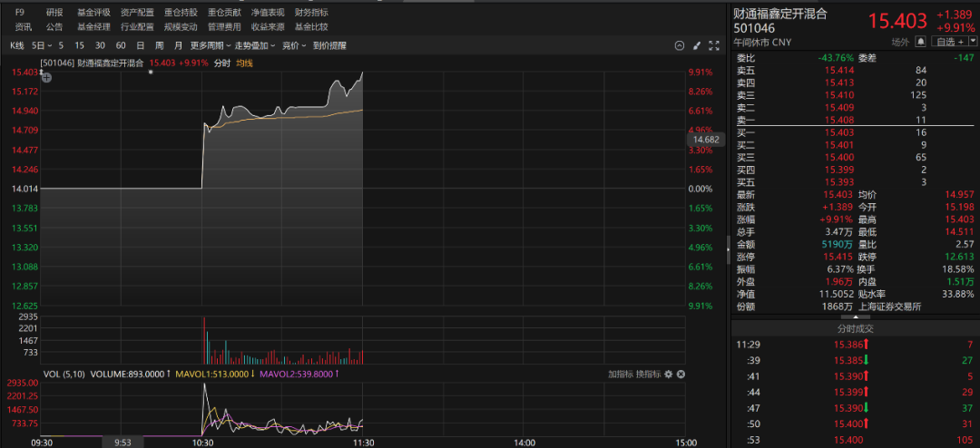
Task: Open the 基金评级 fund rating tab
Action: pos(93,13)
